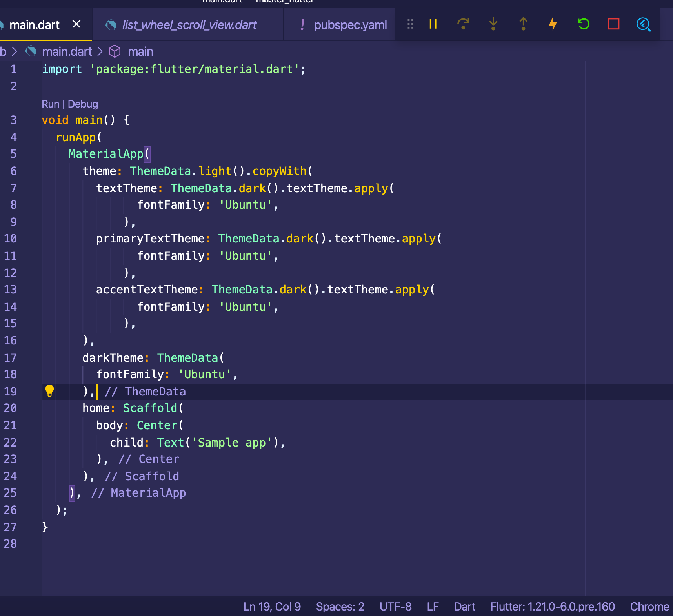Restart the debug session with green icon
This screenshot has height=616, width=673.
(x=583, y=24)
